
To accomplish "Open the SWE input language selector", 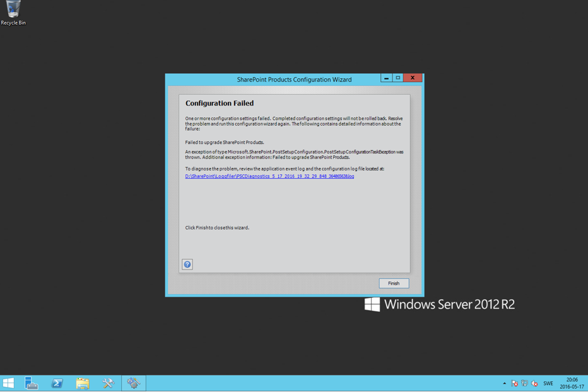I will coord(548,384).
